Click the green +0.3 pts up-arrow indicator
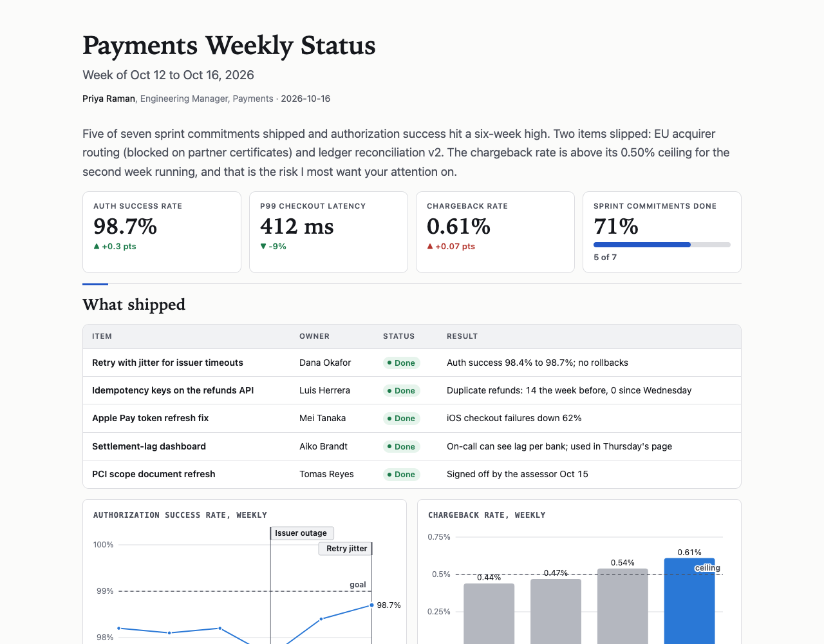The height and width of the screenshot is (644, 824). 115,246
